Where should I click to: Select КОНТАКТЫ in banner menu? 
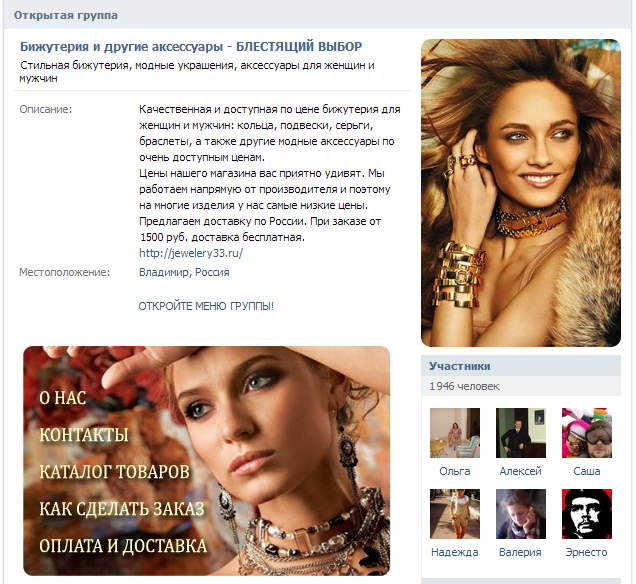coord(84,435)
